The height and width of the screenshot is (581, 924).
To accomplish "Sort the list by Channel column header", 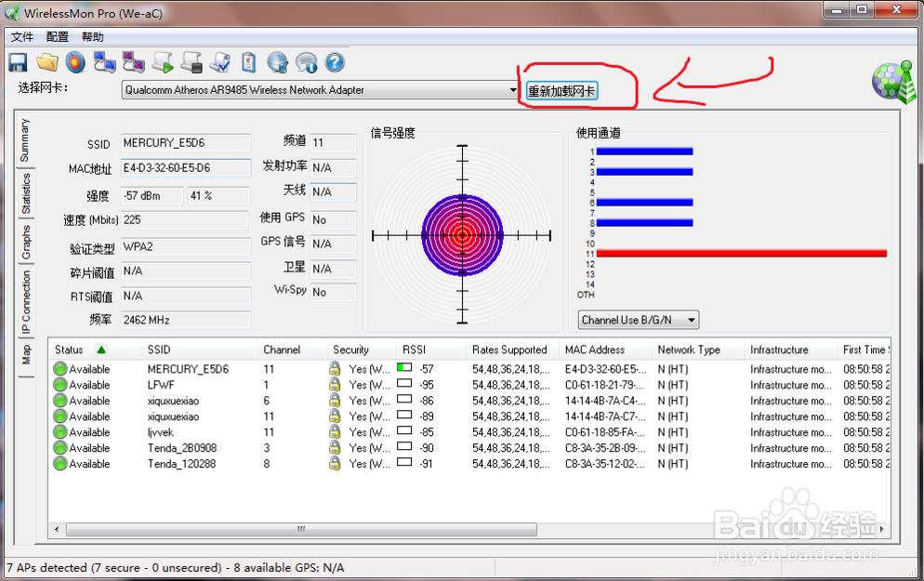I will coord(292,350).
